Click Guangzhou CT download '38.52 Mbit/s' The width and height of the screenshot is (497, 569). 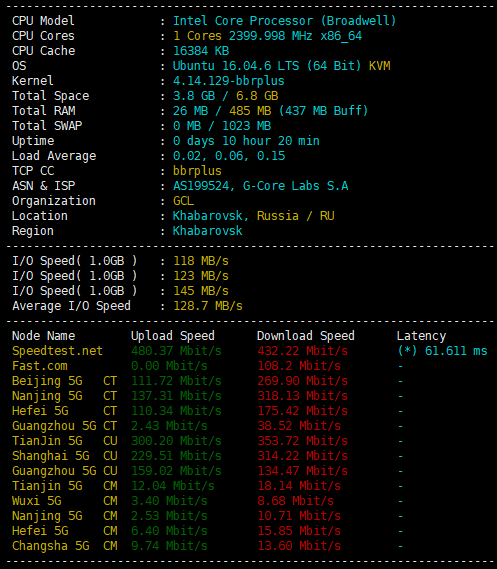point(299,426)
